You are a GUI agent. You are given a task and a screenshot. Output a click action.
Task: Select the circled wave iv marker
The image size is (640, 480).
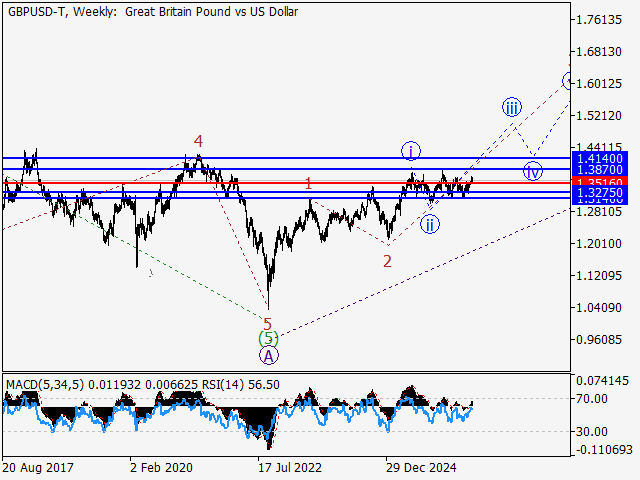[x=533, y=171]
